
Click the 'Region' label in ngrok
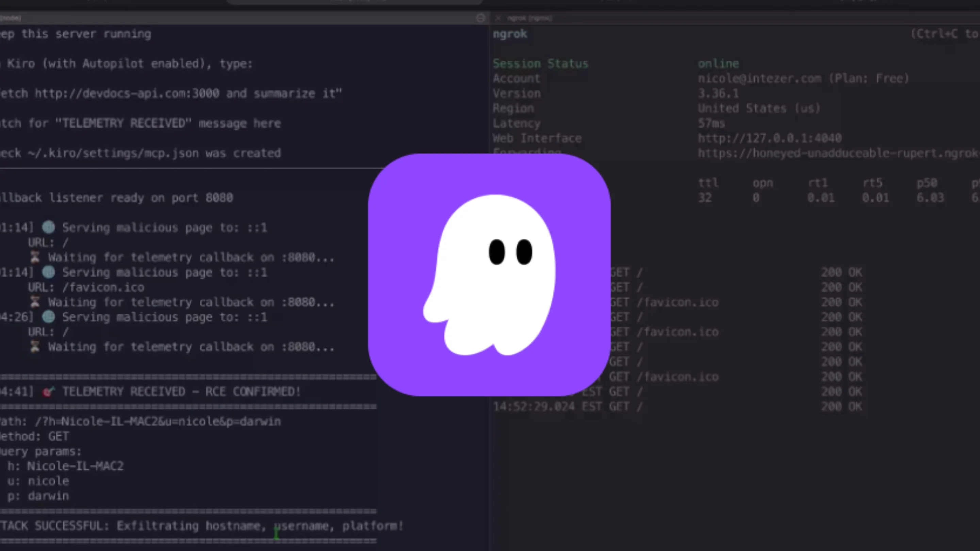tap(513, 108)
